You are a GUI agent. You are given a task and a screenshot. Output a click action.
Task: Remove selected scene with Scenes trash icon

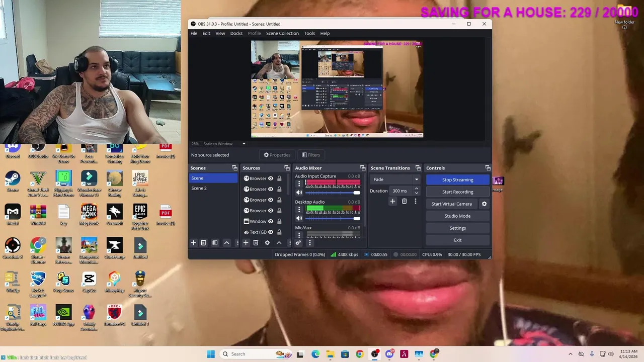[203, 243]
